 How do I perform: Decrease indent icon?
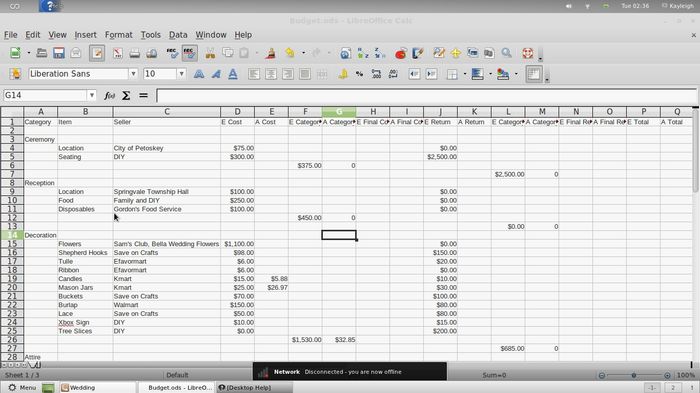pos(414,74)
